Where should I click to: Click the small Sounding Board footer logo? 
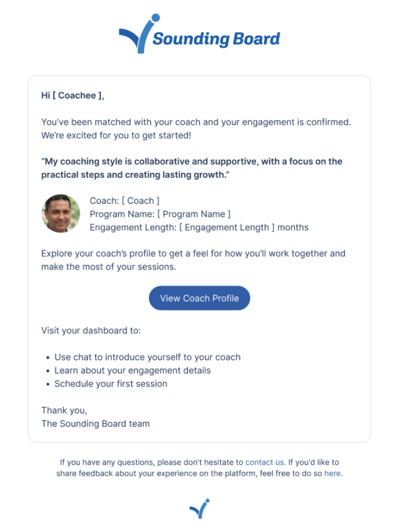(199, 509)
